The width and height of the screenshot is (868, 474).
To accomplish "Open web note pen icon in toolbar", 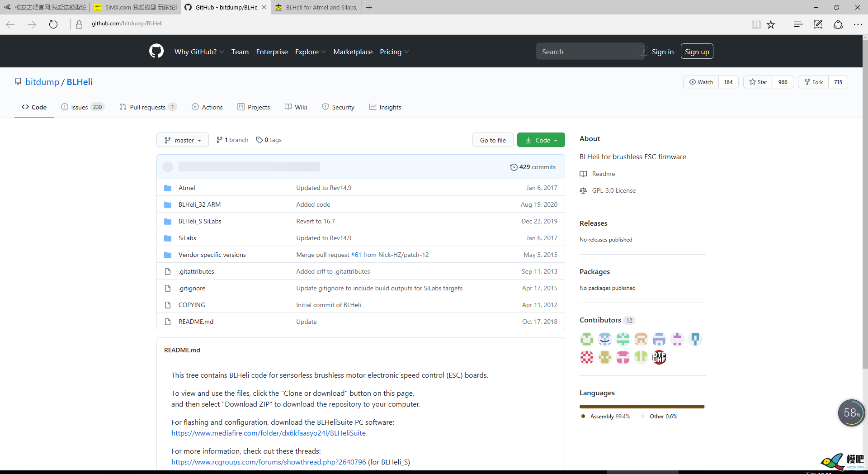I will pyautogui.click(x=818, y=24).
